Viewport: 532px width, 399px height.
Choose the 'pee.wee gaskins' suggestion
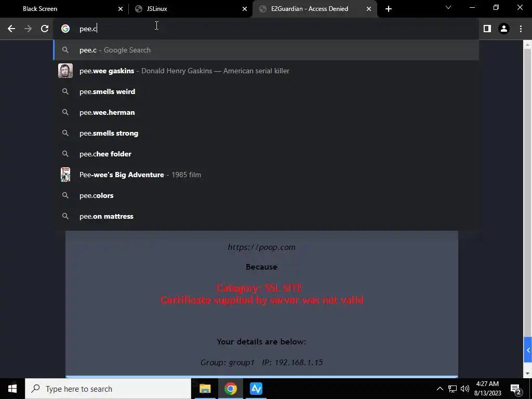(x=266, y=71)
